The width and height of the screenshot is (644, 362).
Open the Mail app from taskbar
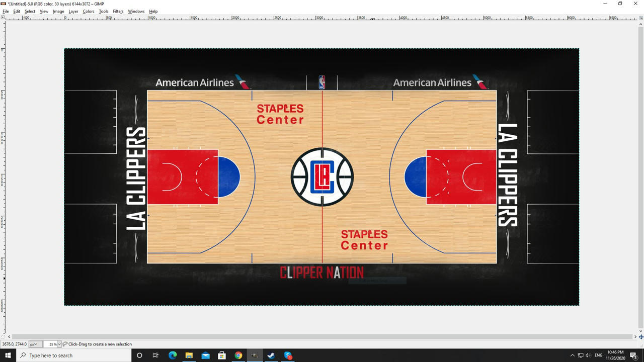click(x=205, y=355)
